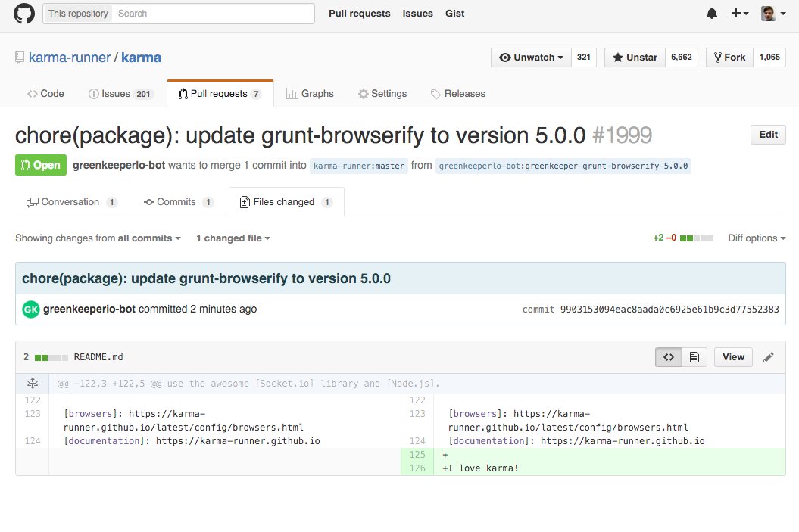The height and width of the screenshot is (532, 799).
Task: Click the greenkeeperio-bot author name in header
Action: tap(119, 166)
